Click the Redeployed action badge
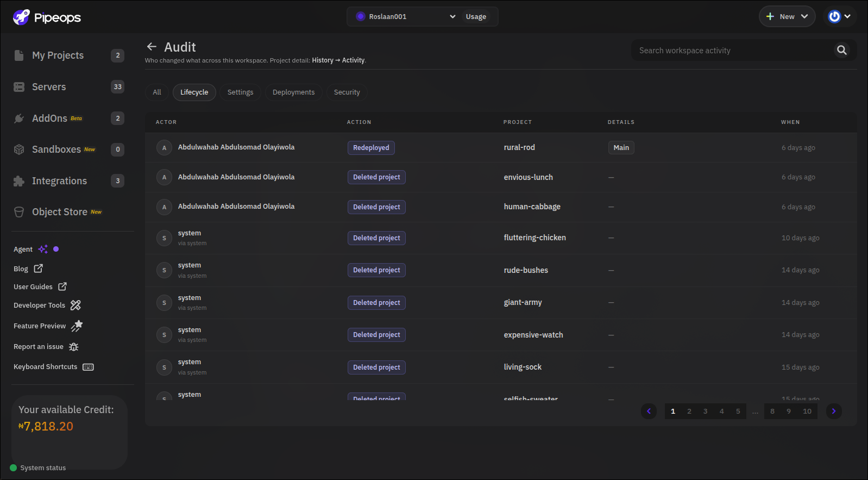 pos(371,148)
